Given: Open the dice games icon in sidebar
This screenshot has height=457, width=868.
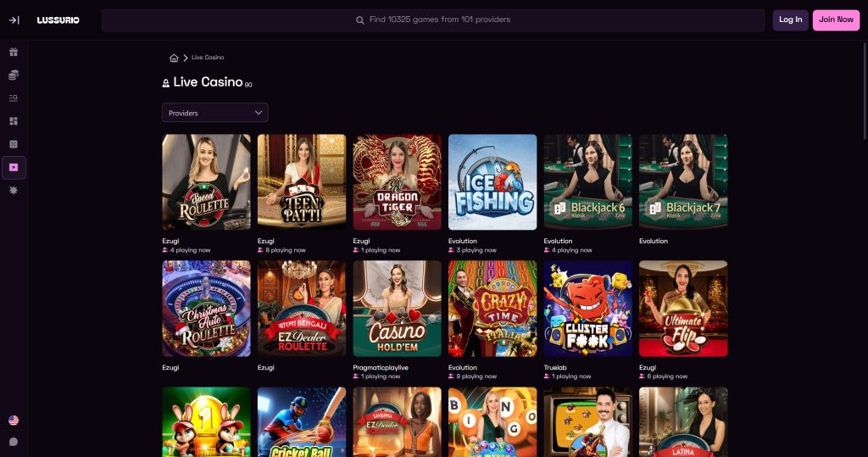Looking at the screenshot, I should 14,144.
